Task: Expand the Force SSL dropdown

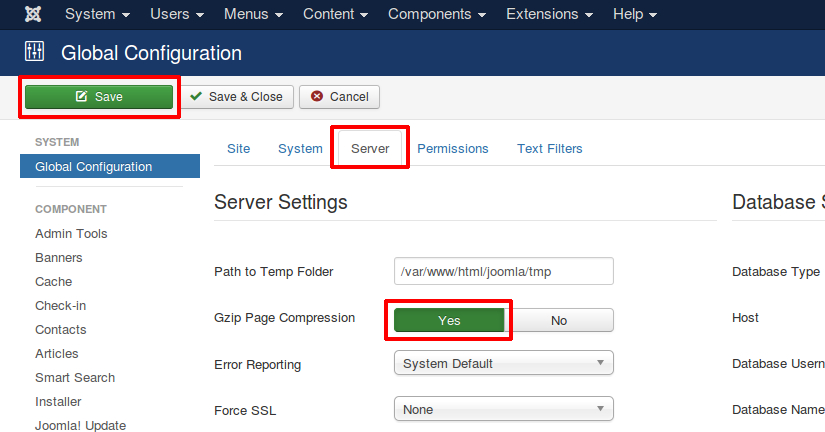Action: [503, 409]
